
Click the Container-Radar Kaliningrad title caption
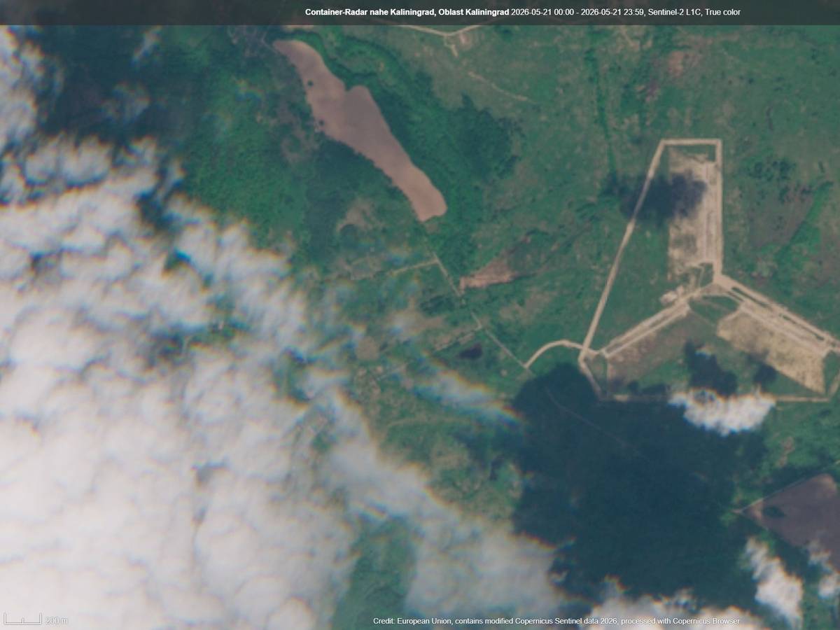tap(523, 12)
